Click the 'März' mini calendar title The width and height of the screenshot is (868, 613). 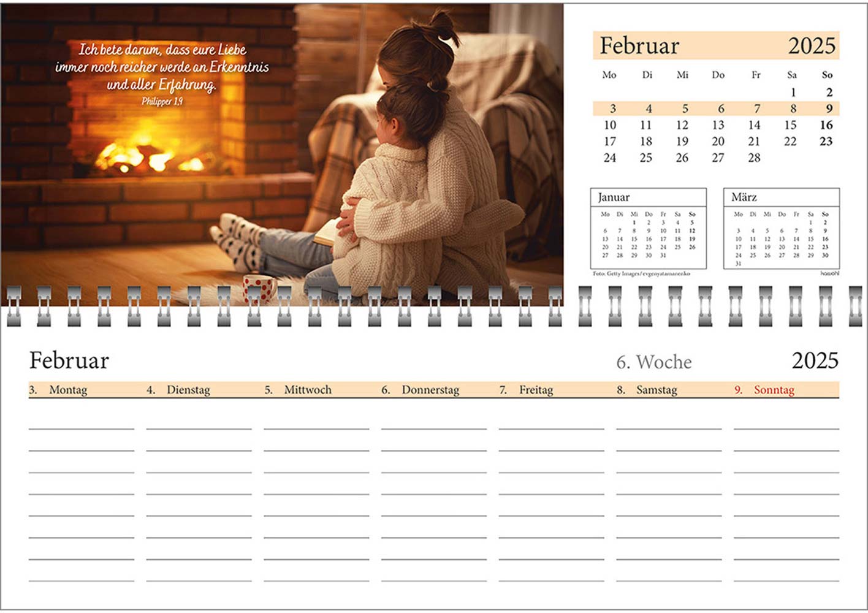tap(744, 197)
